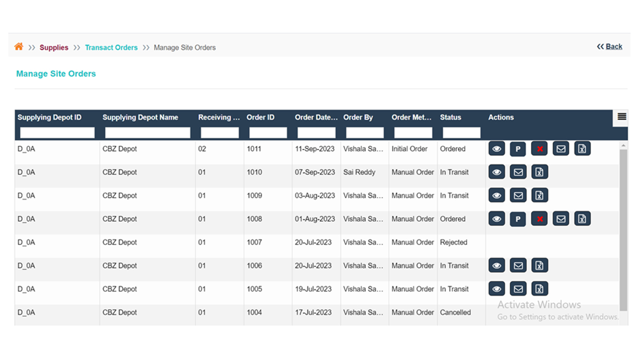Click the Status filter input
The height and width of the screenshot is (362, 644).
tap(461, 133)
